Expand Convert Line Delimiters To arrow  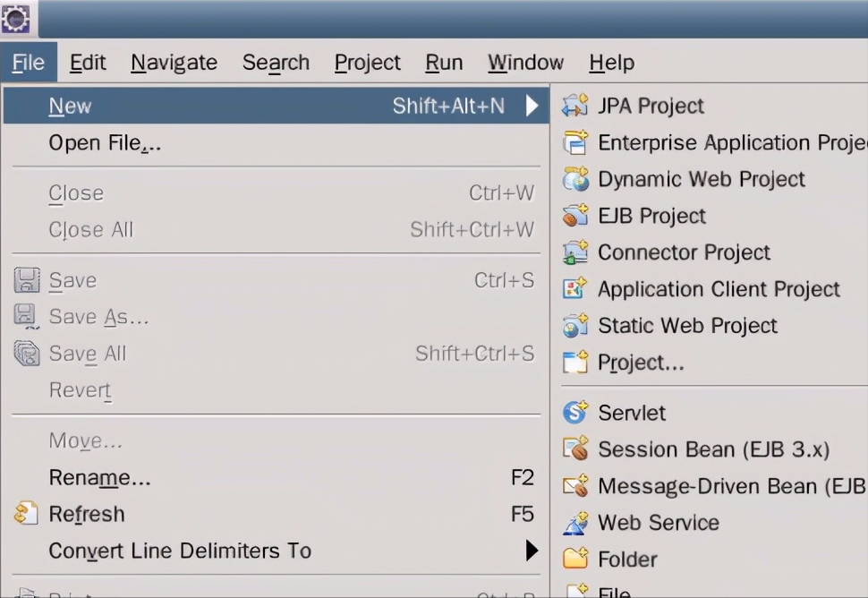532,551
